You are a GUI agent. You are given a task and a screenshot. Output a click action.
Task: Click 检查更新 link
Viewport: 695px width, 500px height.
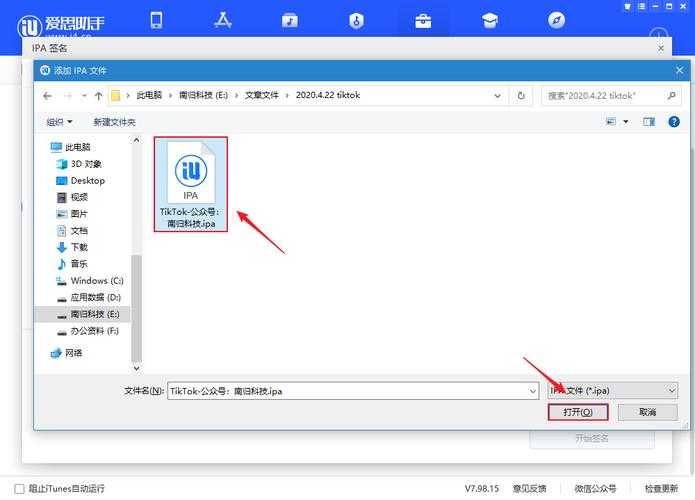pyautogui.click(x=661, y=488)
